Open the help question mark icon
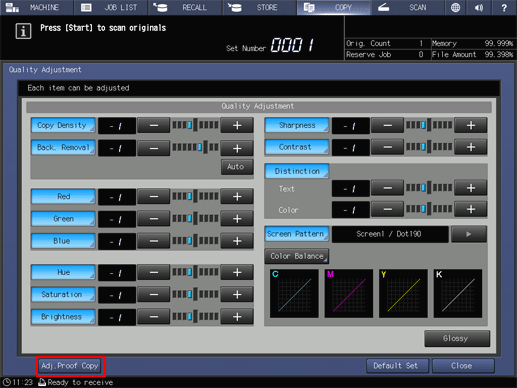The height and width of the screenshot is (388, 517). (504, 7)
